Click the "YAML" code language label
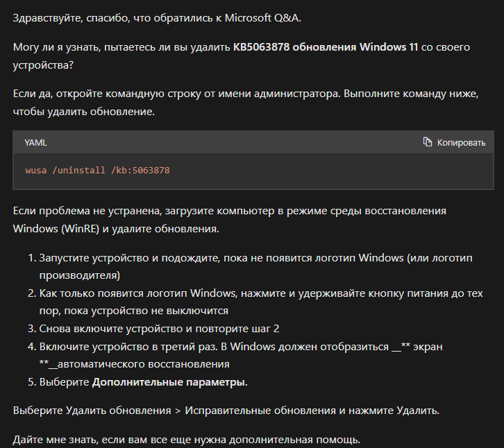Image resolution: width=504 pixels, height=448 pixels. (x=35, y=142)
